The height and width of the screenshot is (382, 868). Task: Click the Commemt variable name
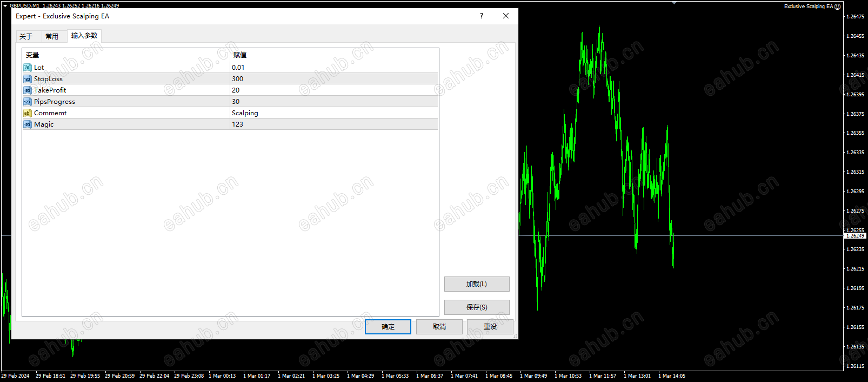point(50,113)
